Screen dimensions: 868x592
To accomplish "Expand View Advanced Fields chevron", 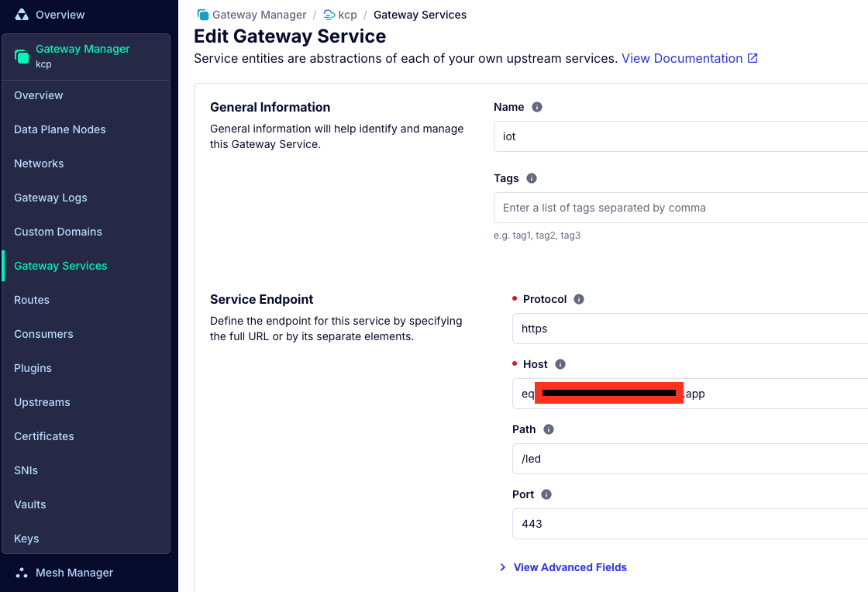I will coord(503,567).
